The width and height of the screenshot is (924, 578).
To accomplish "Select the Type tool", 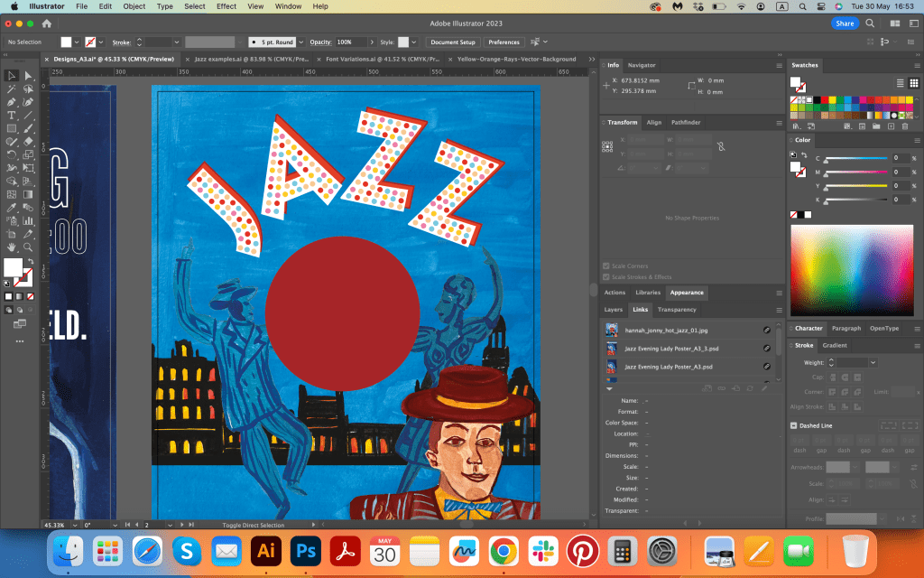I will tap(12, 116).
